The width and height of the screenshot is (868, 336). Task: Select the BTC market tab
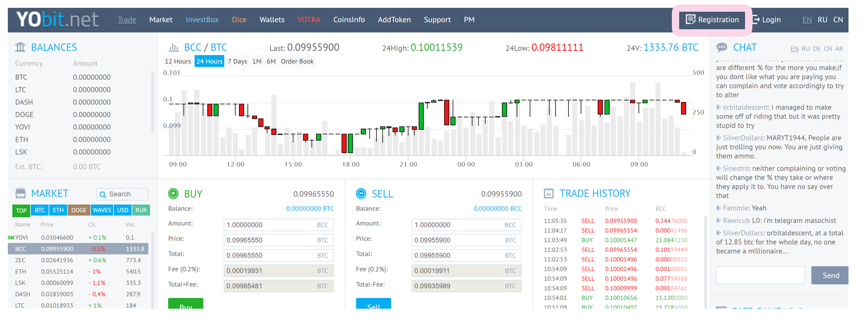click(x=40, y=210)
